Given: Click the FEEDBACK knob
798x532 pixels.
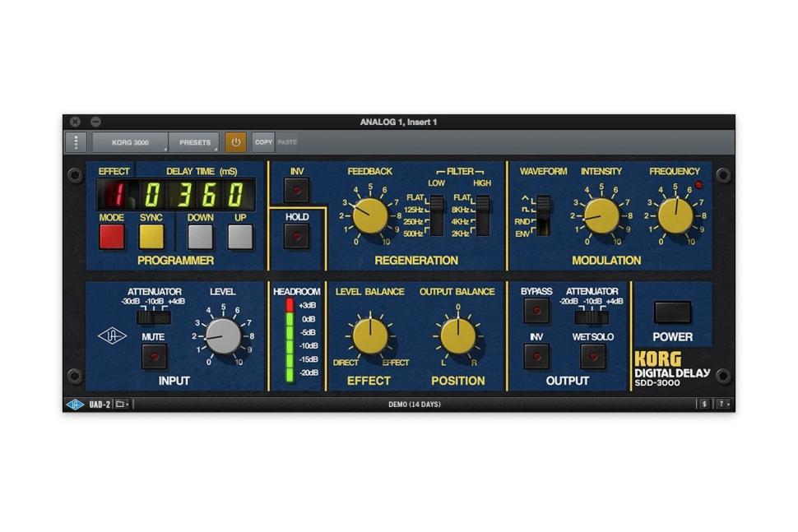Looking at the screenshot, I should coord(370,215).
